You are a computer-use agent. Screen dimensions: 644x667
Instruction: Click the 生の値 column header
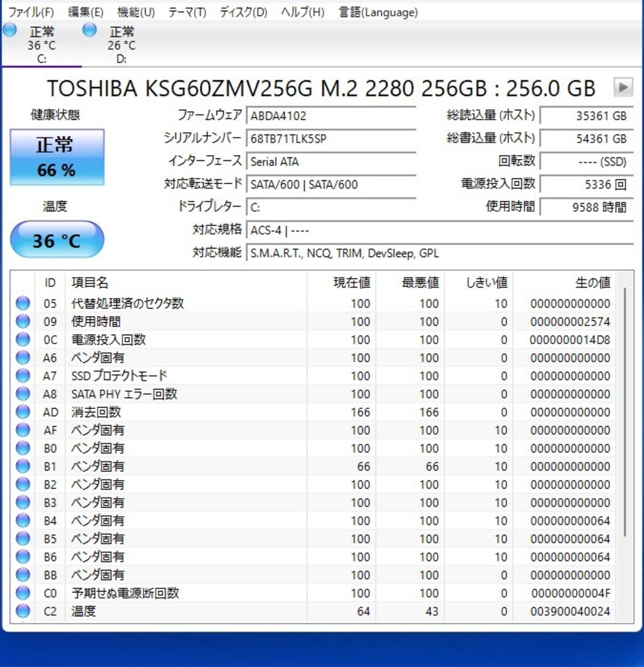(x=564, y=282)
